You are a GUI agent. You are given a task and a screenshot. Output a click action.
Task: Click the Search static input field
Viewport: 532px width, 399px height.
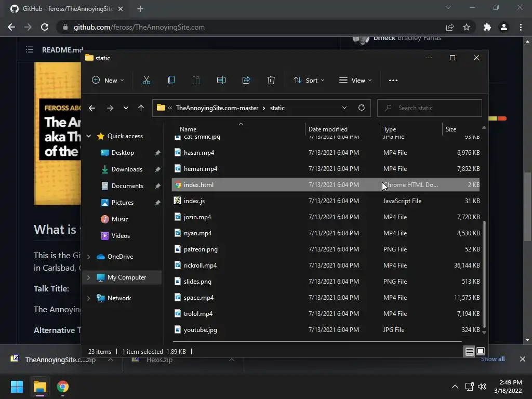430,108
